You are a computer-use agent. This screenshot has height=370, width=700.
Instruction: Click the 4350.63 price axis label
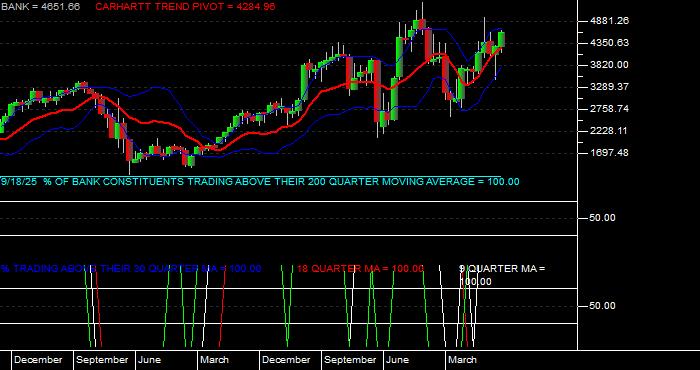coord(609,43)
